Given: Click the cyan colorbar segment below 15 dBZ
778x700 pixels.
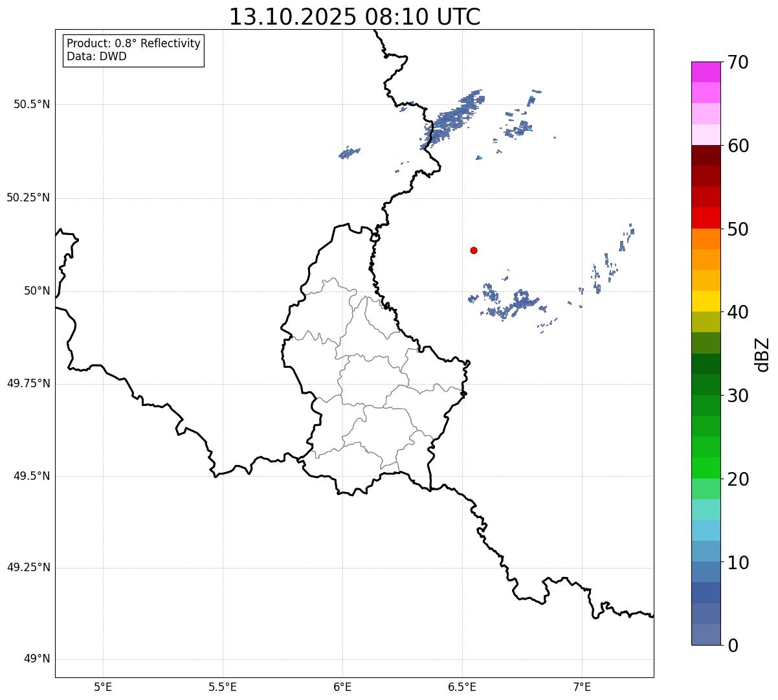Looking at the screenshot, I should pos(706,530).
